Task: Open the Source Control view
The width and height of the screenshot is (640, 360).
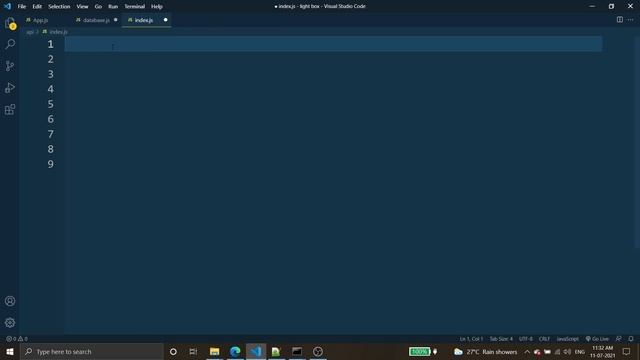Action: click(x=10, y=66)
